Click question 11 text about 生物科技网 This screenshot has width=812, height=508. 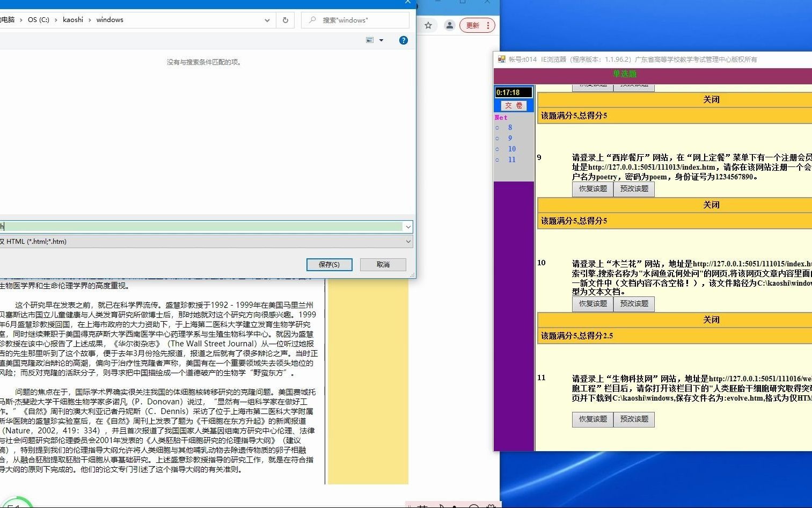pyautogui.click(x=692, y=388)
